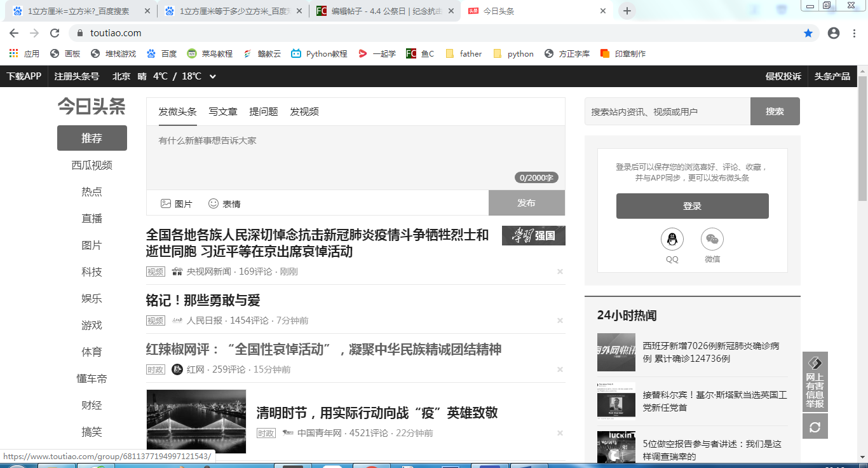Click the browser back arrow

[14, 33]
